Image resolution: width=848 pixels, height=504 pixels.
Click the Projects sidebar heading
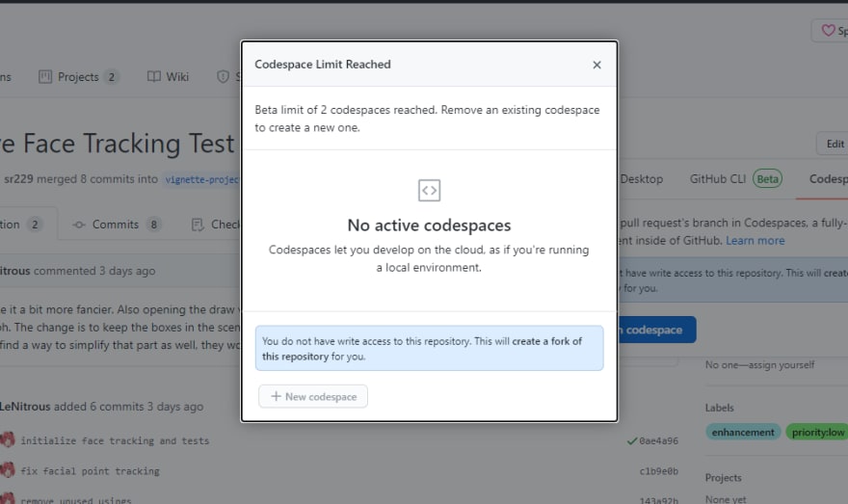coord(723,478)
